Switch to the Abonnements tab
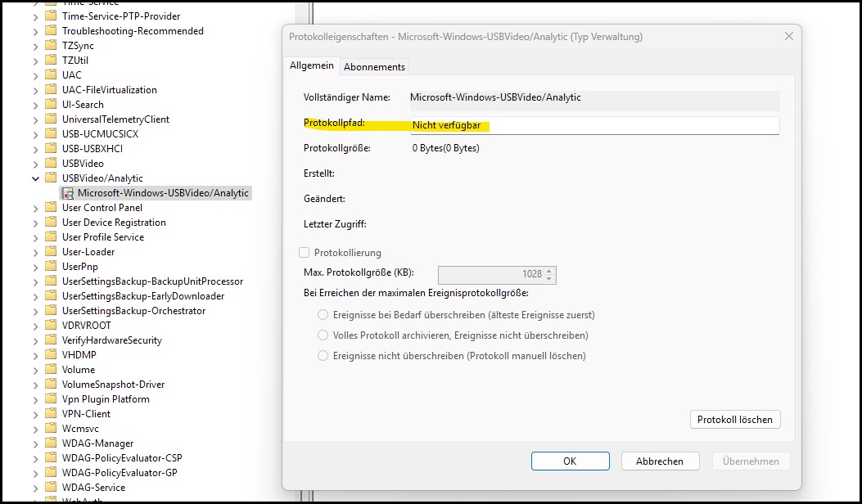Image resolution: width=862 pixels, height=504 pixels. point(374,66)
